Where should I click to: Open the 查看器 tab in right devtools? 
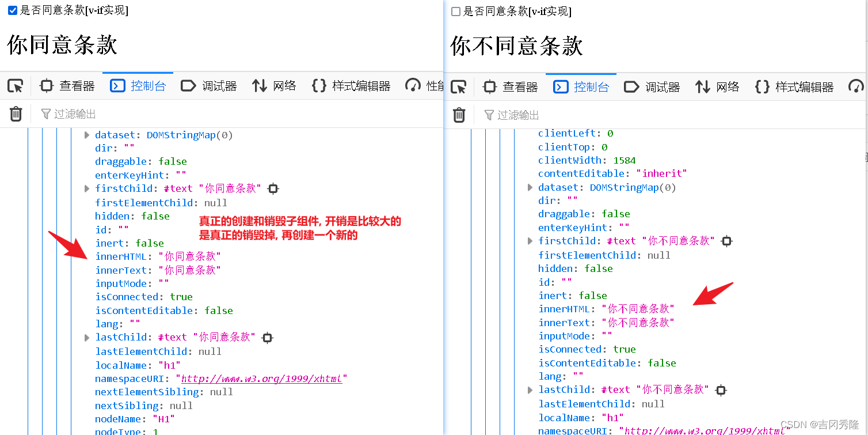pyautogui.click(x=511, y=87)
